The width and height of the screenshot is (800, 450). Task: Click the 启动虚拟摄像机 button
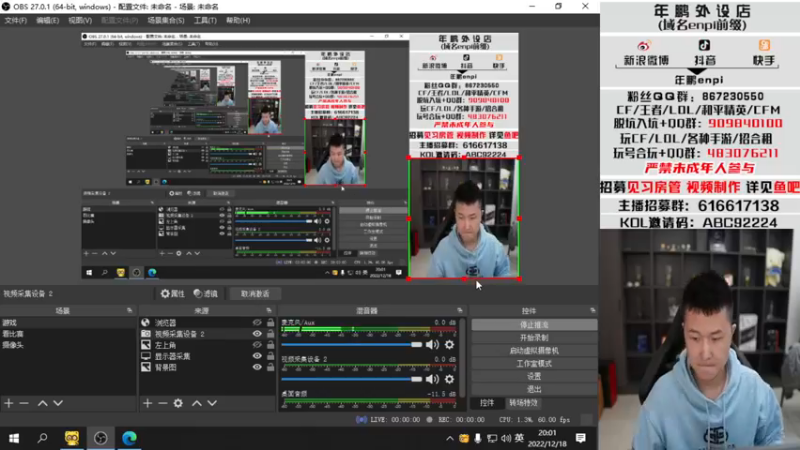[534, 351]
